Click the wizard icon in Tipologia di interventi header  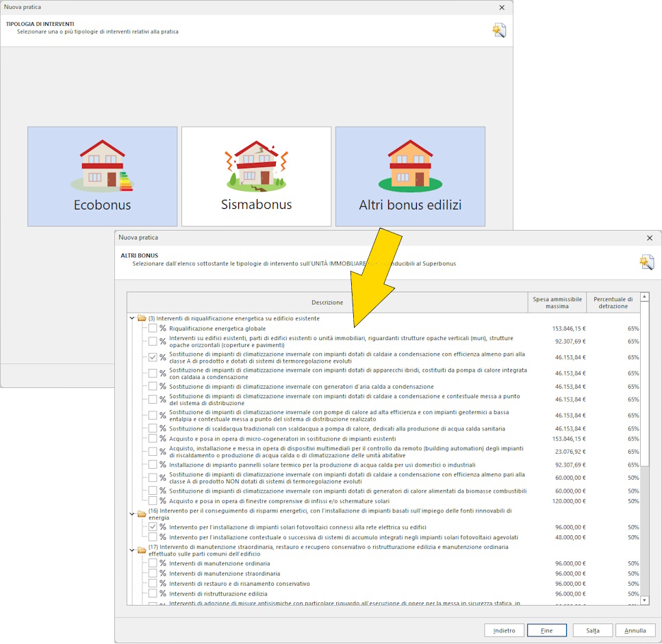tap(498, 30)
